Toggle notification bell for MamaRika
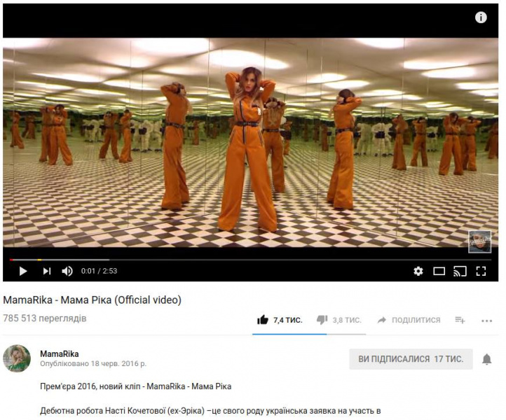The image size is (506, 420). coord(486,359)
